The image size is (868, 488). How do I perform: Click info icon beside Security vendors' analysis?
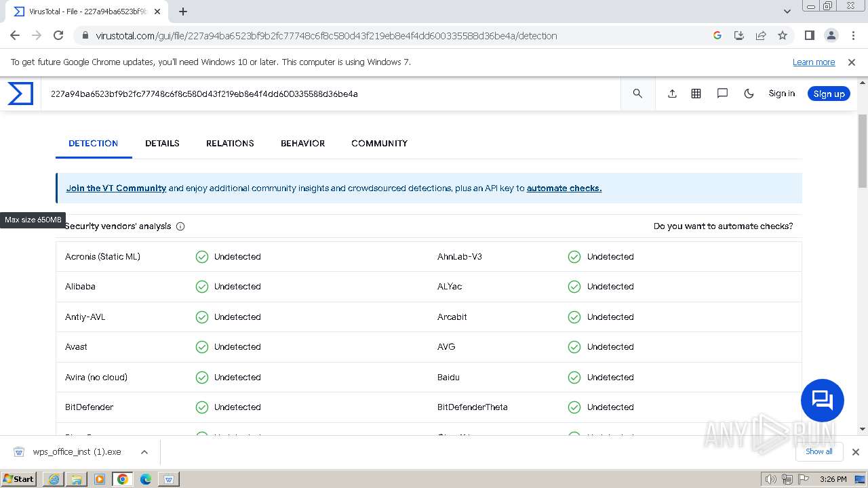click(x=180, y=226)
